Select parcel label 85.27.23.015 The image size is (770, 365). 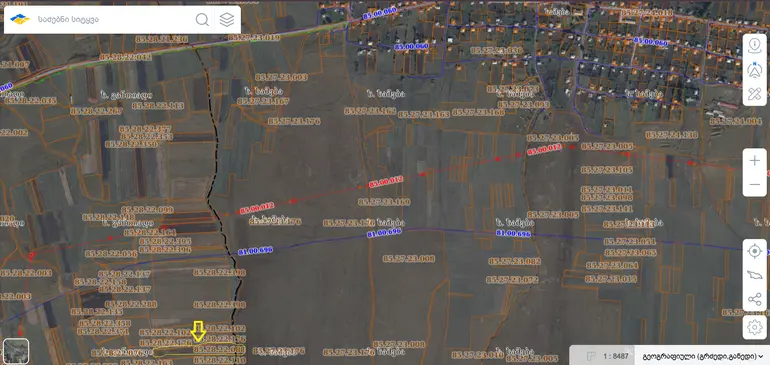tap(611, 279)
